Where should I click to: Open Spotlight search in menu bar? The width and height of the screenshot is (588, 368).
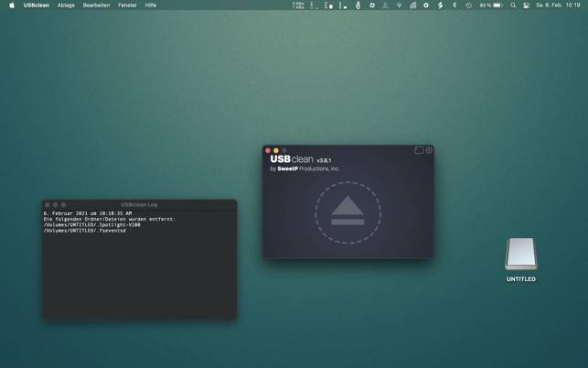[x=513, y=5]
